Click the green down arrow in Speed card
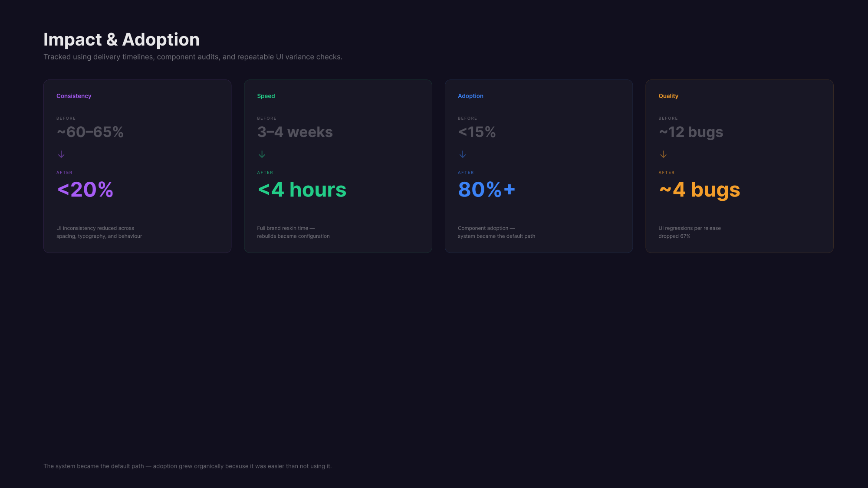 click(x=262, y=154)
